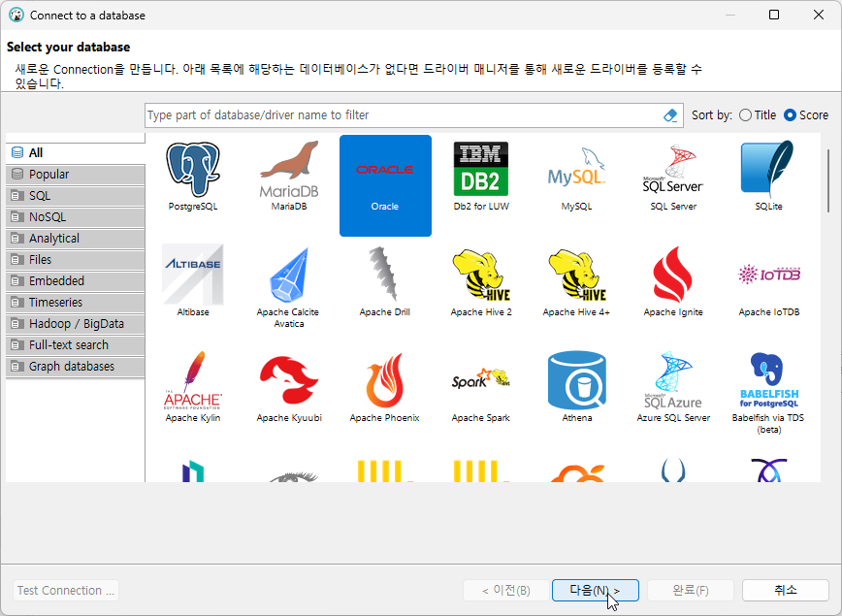
Task: Click the 완료(F) finish button
Action: (691, 590)
